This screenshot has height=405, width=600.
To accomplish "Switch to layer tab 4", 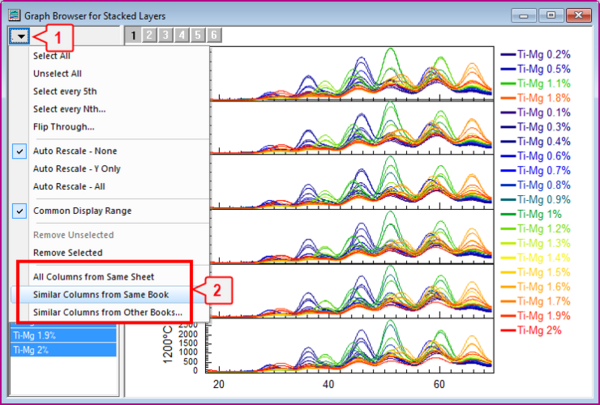I will [182, 35].
